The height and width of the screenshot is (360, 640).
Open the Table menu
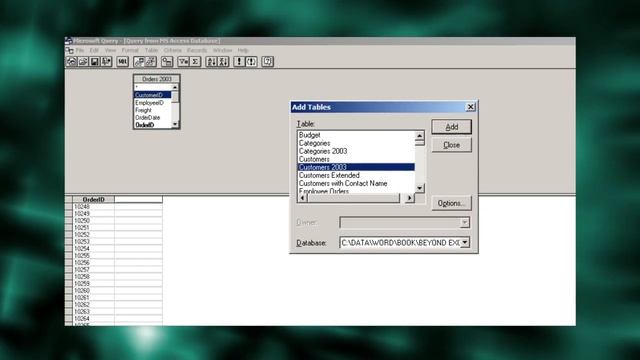pyautogui.click(x=151, y=50)
